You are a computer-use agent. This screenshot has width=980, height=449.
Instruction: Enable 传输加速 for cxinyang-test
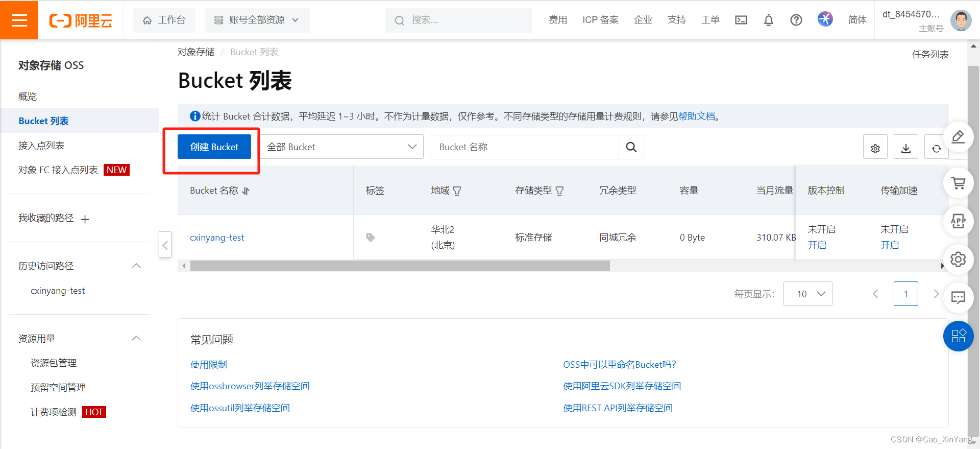890,245
